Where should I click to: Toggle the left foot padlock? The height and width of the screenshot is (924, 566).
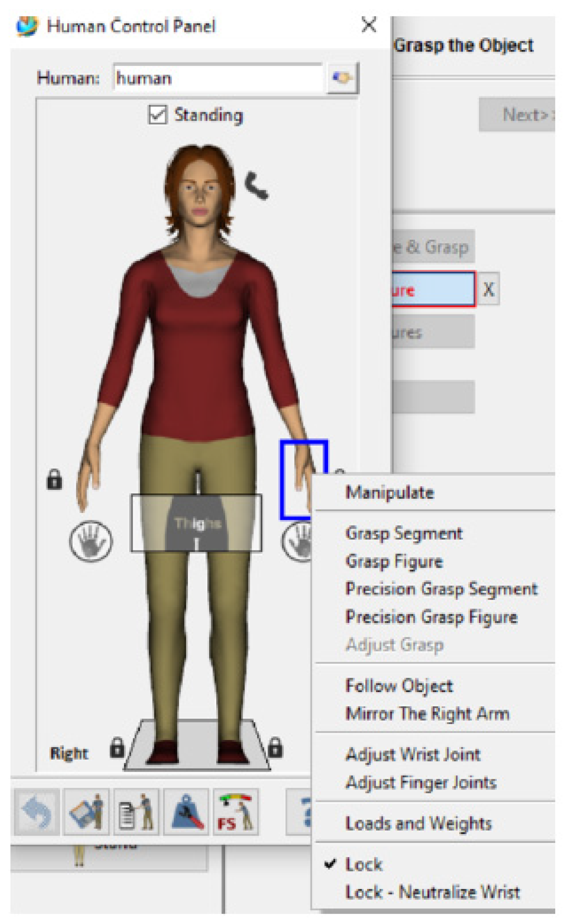[275, 747]
